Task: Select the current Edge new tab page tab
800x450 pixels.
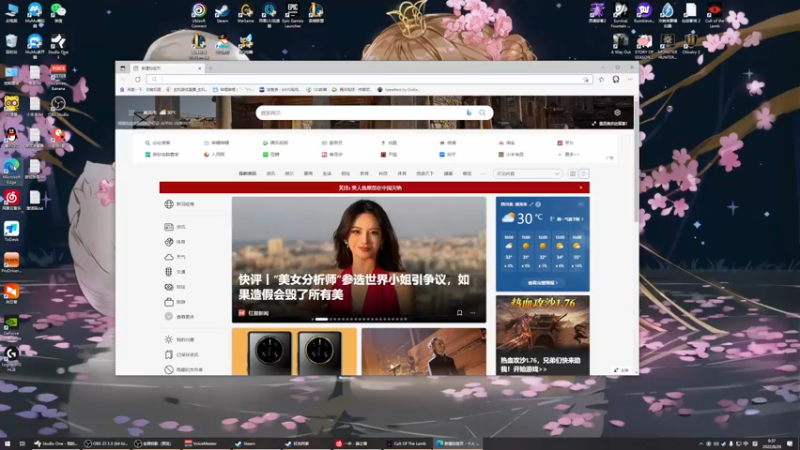Action: [x=167, y=68]
